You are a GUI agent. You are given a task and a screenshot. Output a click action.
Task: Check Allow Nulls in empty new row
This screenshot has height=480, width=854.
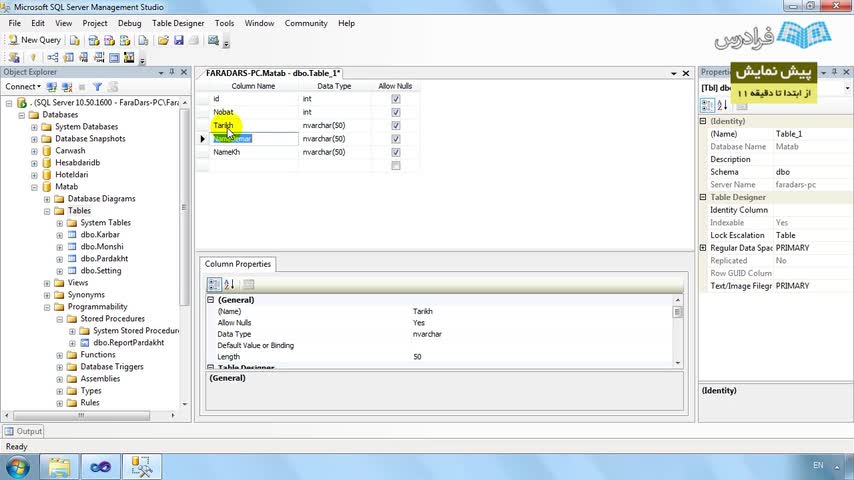tap(395, 166)
